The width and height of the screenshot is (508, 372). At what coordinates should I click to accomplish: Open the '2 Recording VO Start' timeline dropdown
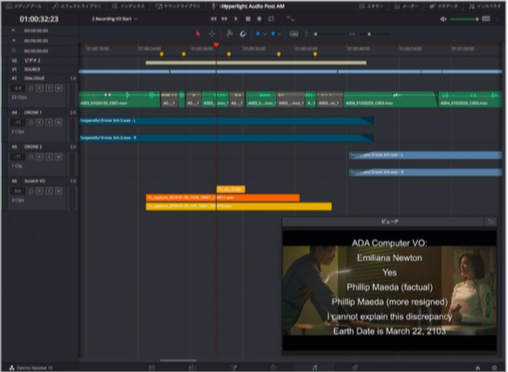[x=114, y=19]
